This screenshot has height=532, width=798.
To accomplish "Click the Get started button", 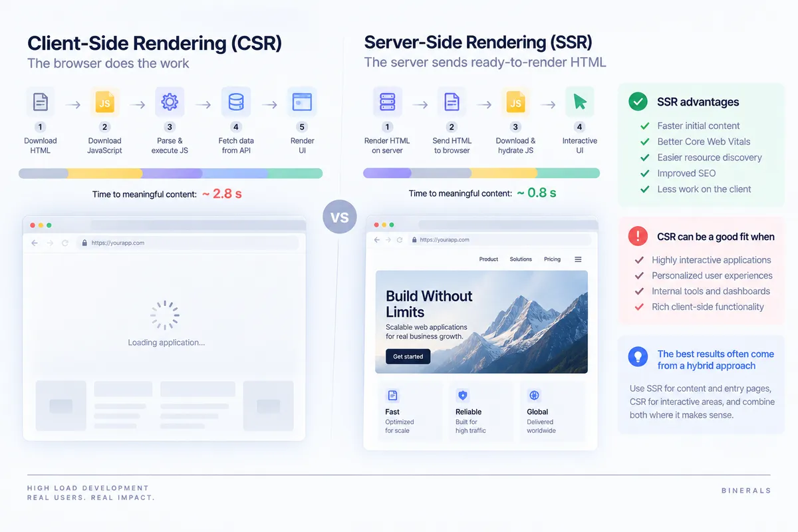I will (x=408, y=356).
